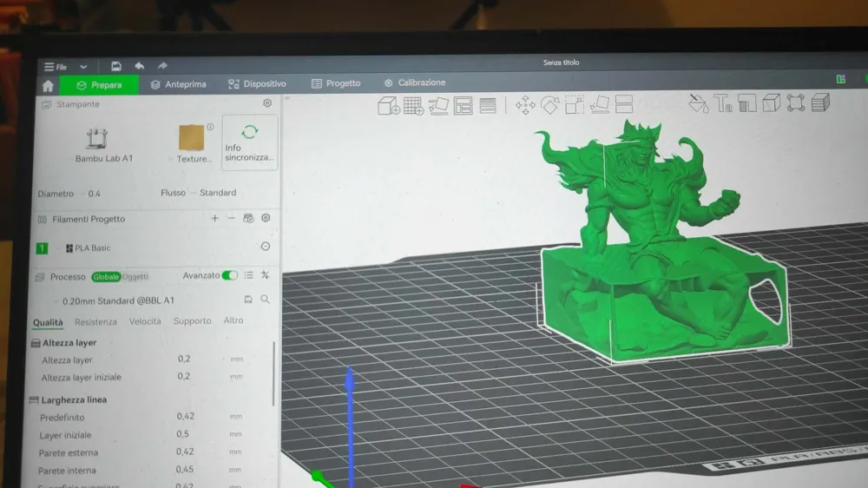The height and width of the screenshot is (488, 868).
Task: Expand the File menu dropdown arrow
Action: [x=83, y=67]
